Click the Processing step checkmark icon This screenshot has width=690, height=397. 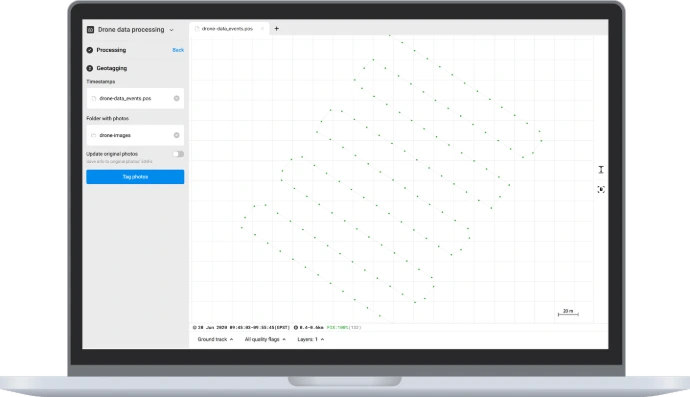(x=90, y=50)
